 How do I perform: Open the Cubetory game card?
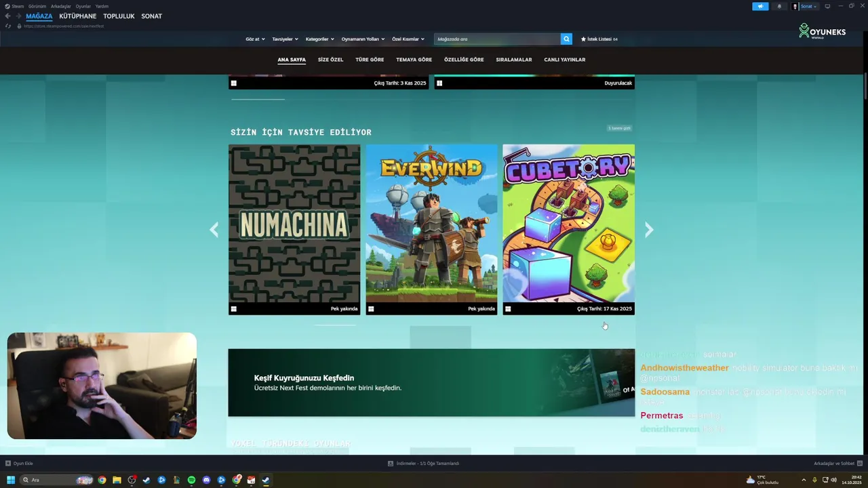pos(568,230)
